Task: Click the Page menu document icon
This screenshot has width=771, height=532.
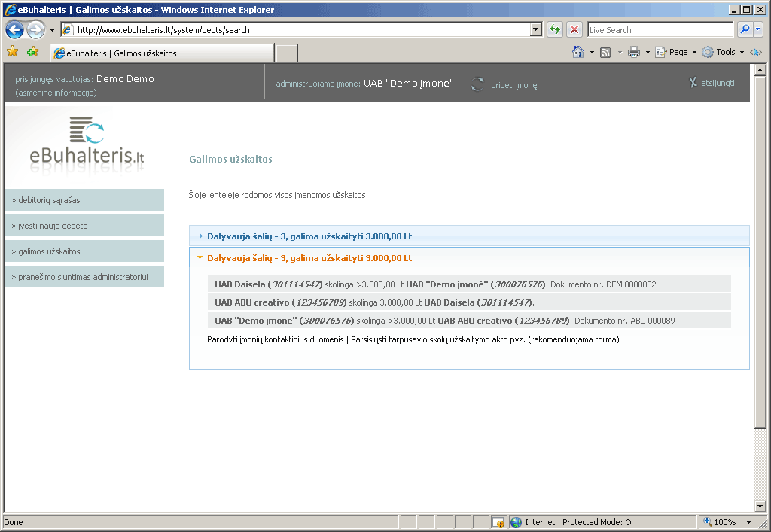Action: (x=661, y=52)
